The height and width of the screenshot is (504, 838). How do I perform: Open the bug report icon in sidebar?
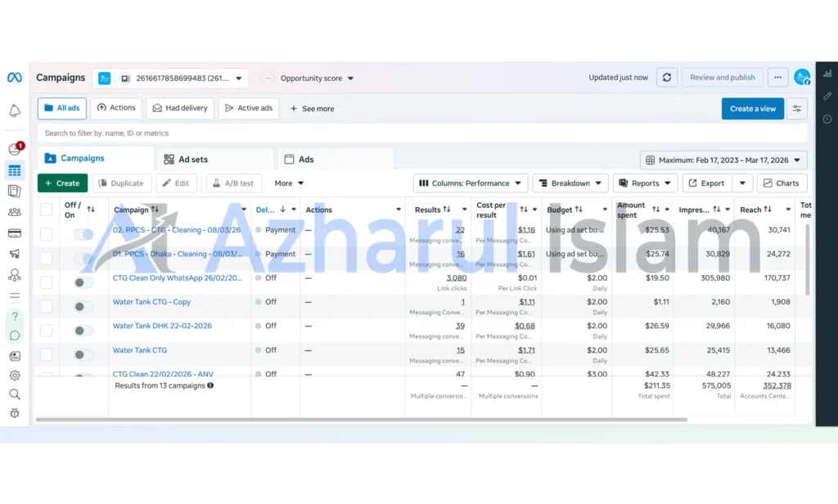[15, 413]
